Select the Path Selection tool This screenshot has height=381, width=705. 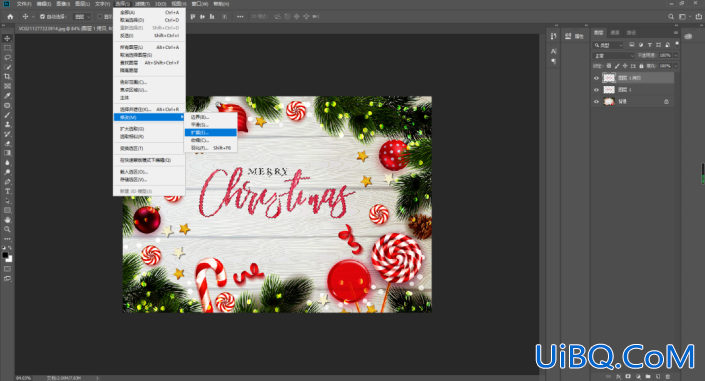pyautogui.click(x=7, y=201)
